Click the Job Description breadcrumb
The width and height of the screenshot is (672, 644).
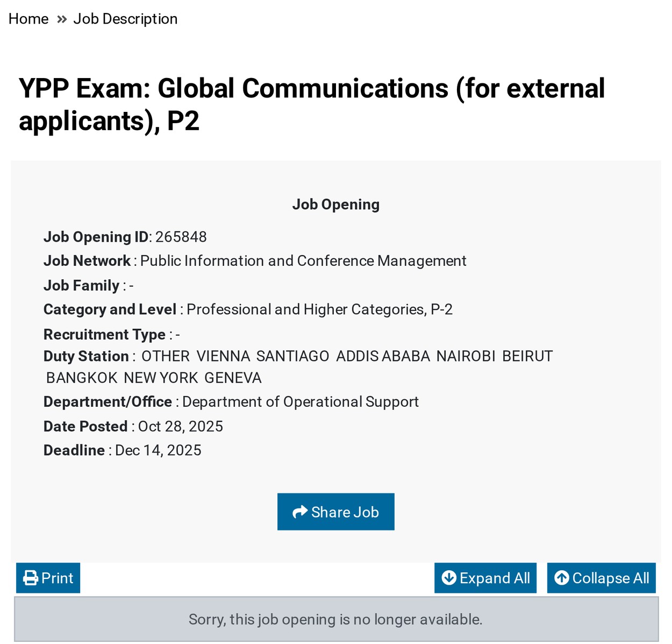[125, 19]
